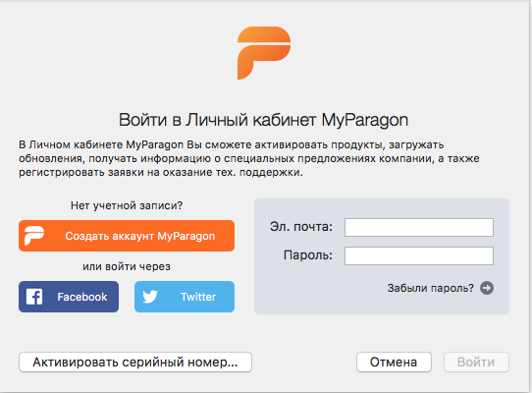The height and width of the screenshot is (393, 532).
Task: Click the large orange Paragon logo
Action: click(264, 53)
